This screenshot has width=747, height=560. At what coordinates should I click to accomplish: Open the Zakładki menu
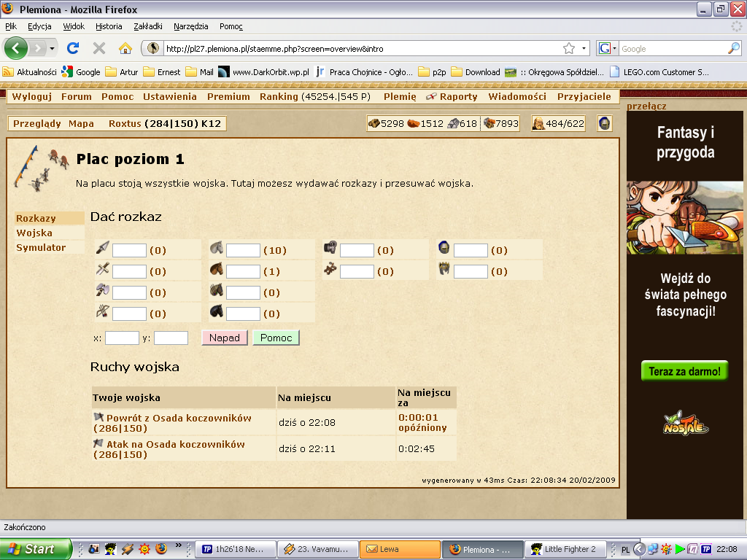pos(148,26)
